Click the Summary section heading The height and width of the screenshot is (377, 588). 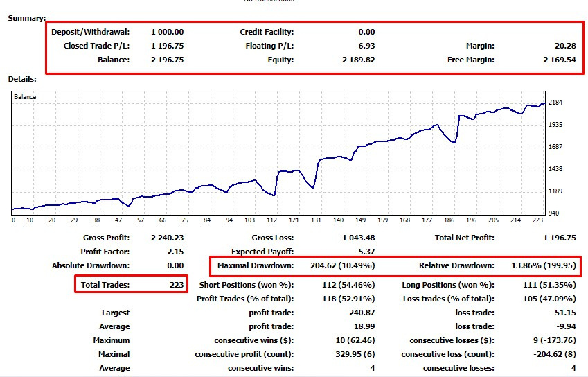[x=27, y=17]
